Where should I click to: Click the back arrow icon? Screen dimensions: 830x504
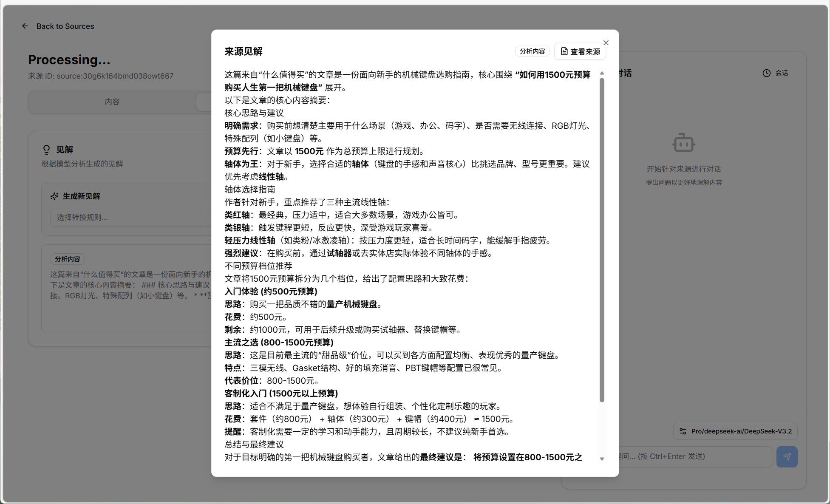coord(25,26)
